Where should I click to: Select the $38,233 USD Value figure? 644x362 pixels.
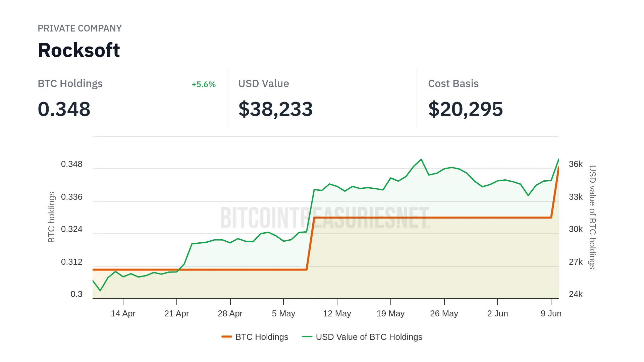coord(275,109)
